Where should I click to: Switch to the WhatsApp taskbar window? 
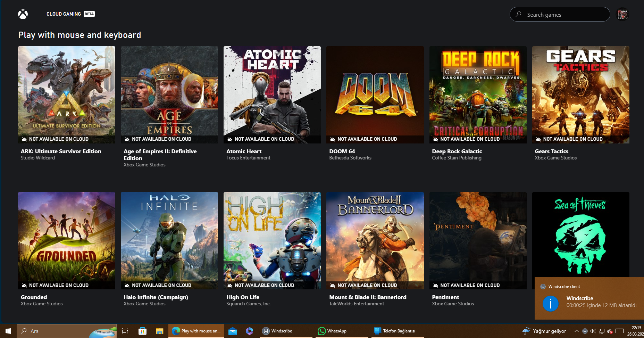[342, 331]
